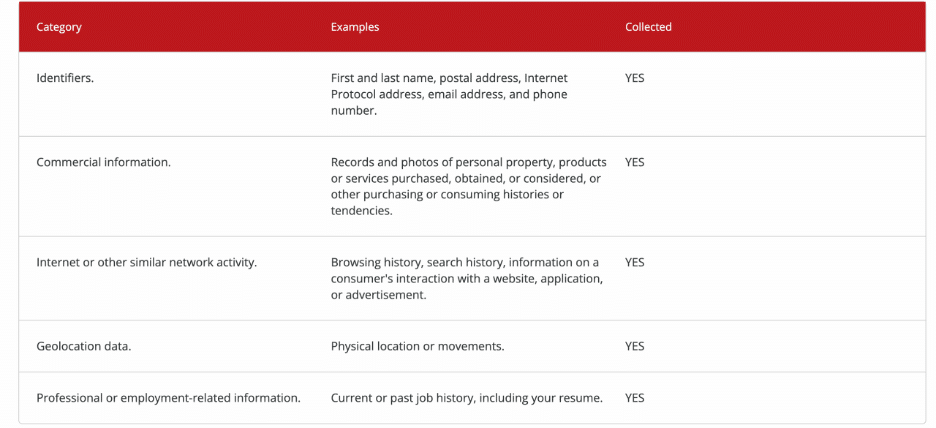Click the Collected column header
The width and height of the screenshot is (936, 428).
(x=648, y=27)
